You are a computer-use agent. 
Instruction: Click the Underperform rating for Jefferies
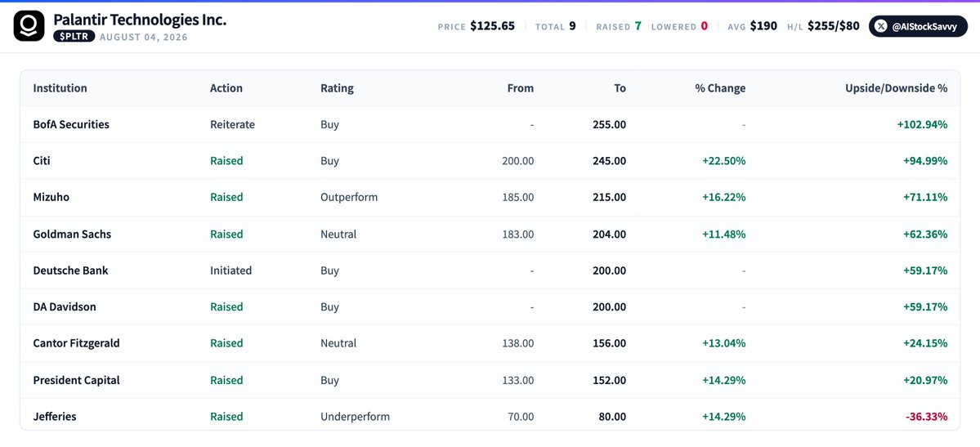(355, 416)
